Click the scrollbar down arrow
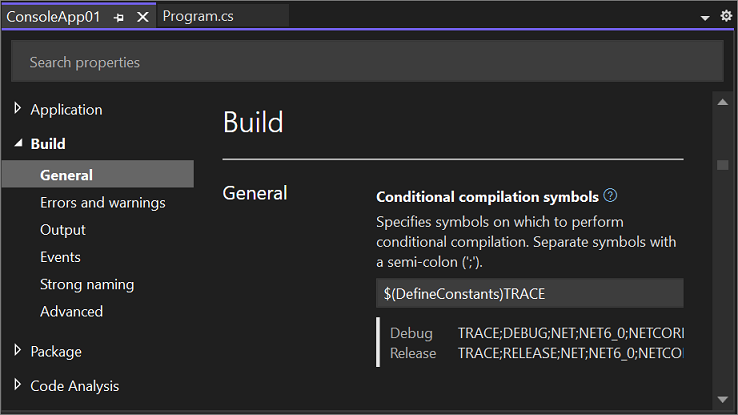This screenshot has height=415, width=738. pos(722,399)
